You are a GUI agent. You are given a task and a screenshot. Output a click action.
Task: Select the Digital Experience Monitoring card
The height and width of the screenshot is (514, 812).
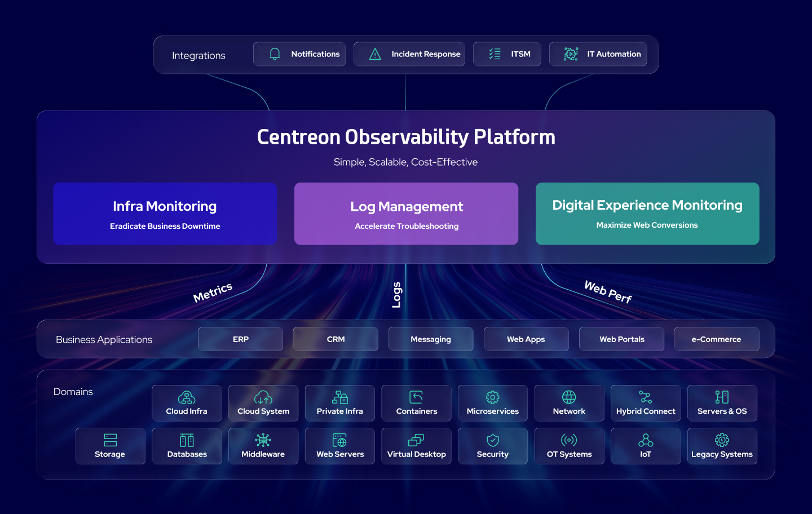point(647,214)
